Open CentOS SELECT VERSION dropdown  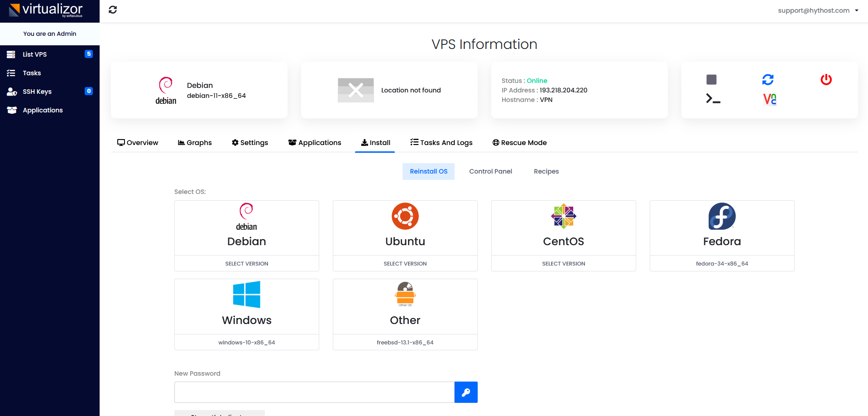tap(563, 264)
